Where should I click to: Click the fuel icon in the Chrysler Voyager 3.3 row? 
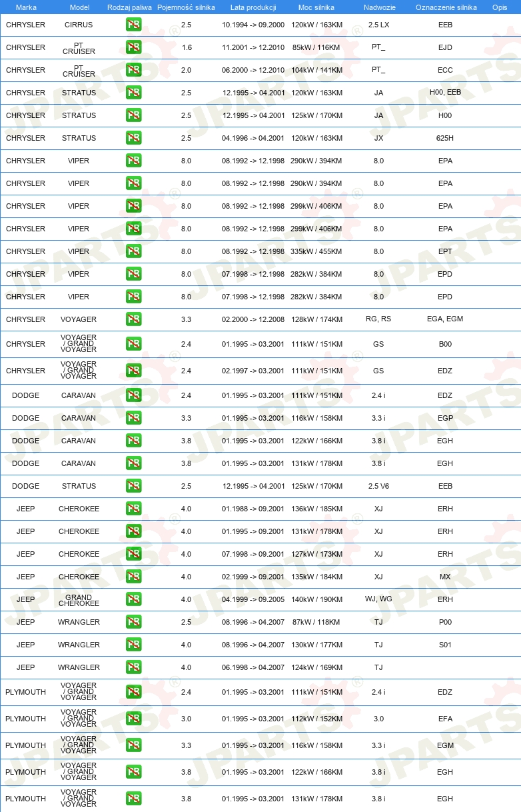click(133, 320)
